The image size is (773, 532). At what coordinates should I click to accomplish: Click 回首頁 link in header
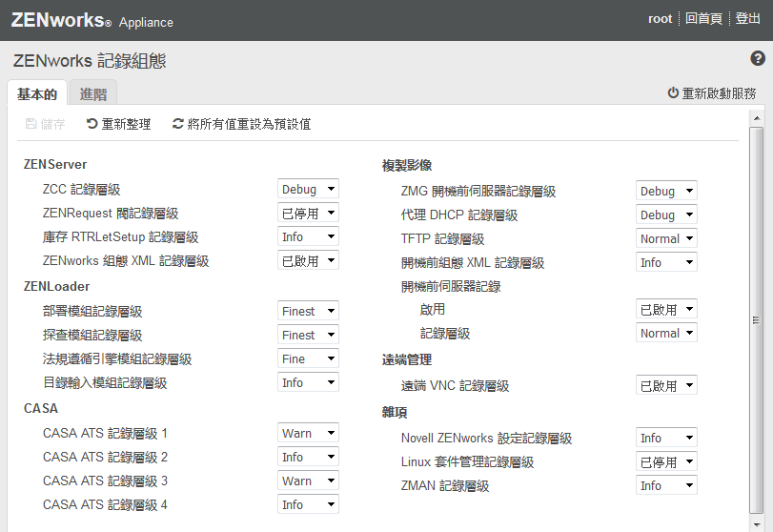click(x=703, y=19)
